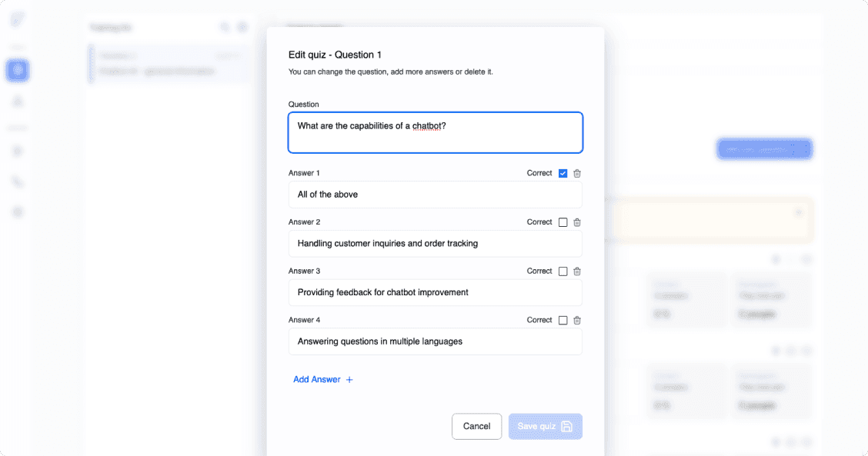Edit the 'Handling customer inquiries' answer field
The image size is (868, 456).
pyautogui.click(x=436, y=244)
